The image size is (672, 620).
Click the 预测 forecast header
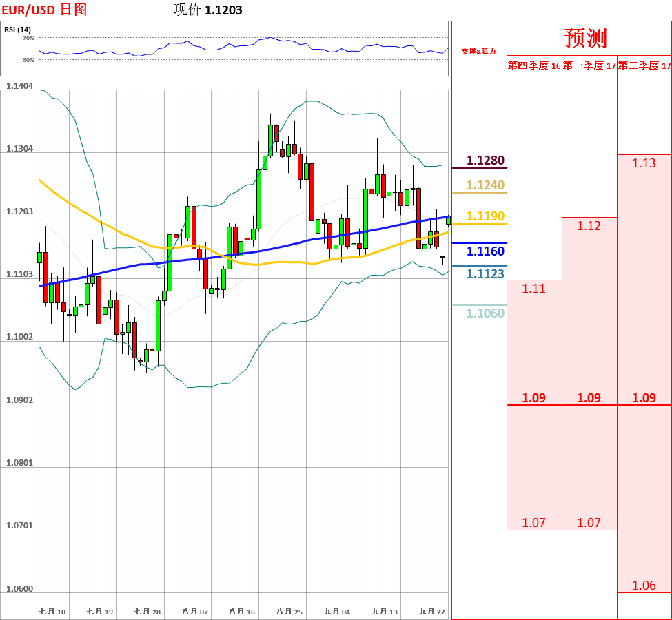point(586,38)
